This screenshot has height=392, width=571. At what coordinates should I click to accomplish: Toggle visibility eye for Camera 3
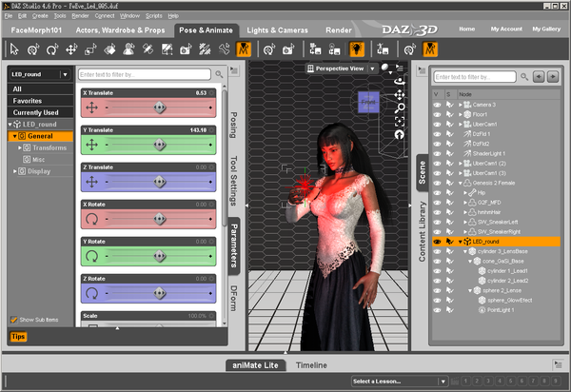click(x=437, y=105)
